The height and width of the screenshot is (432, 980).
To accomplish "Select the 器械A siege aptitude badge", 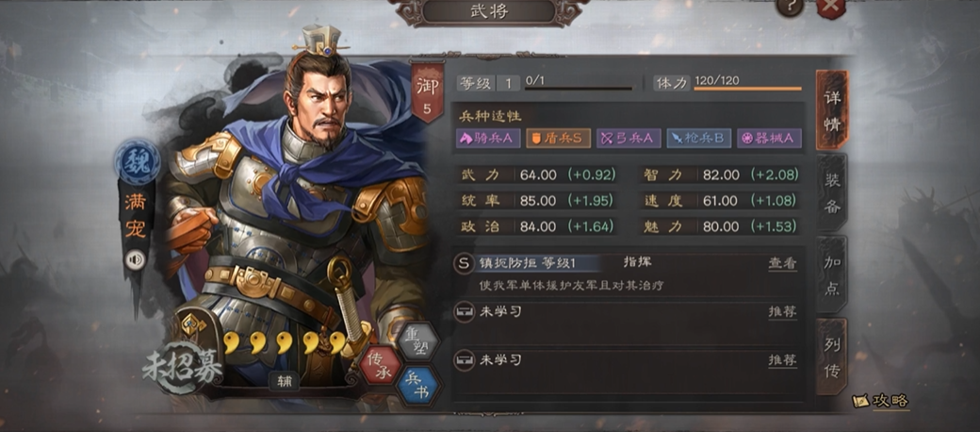I will [x=769, y=138].
